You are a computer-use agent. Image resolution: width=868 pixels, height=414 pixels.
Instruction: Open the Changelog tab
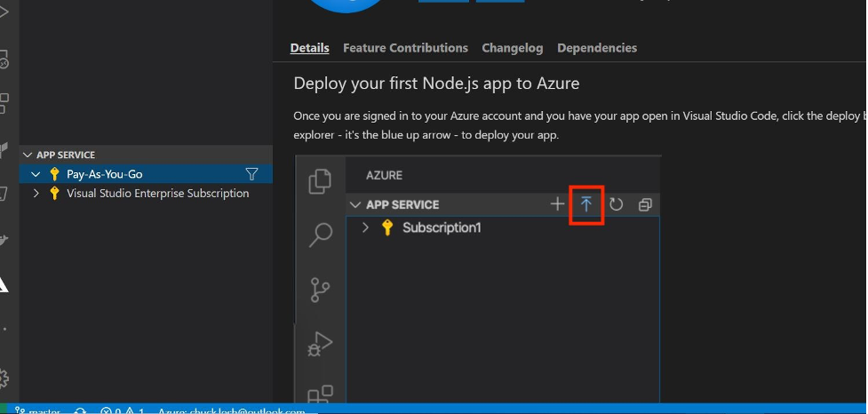pyautogui.click(x=512, y=48)
